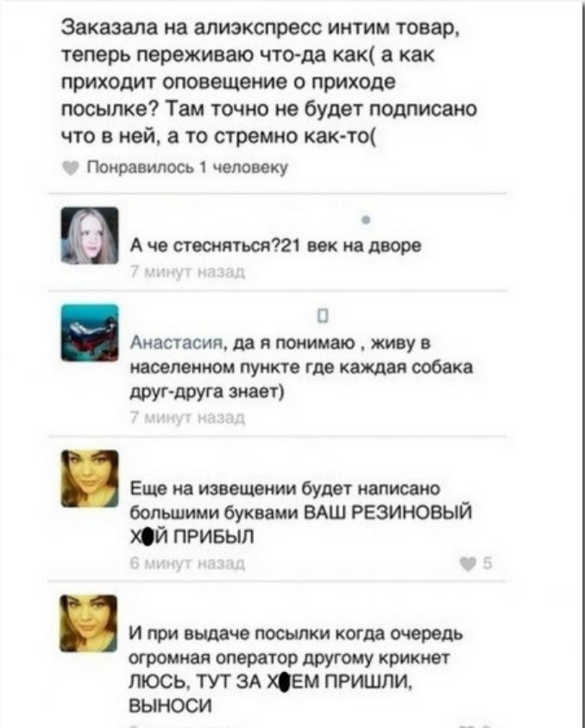Select comment text "большими буквами ВАШ РЕЗИНОВЫЙ"

(301, 512)
